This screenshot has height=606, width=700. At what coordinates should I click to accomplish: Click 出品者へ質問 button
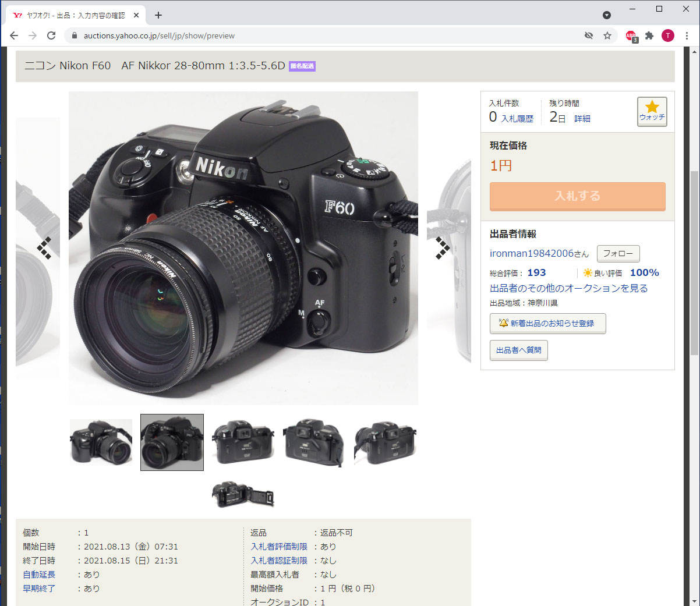[x=518, y=350]
